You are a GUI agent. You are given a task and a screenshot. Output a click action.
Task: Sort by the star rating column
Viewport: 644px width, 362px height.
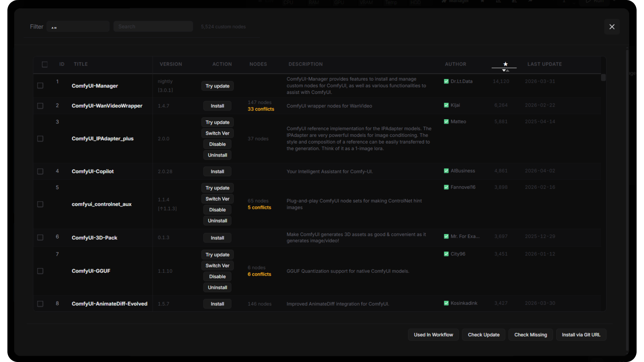pos(505,64)
